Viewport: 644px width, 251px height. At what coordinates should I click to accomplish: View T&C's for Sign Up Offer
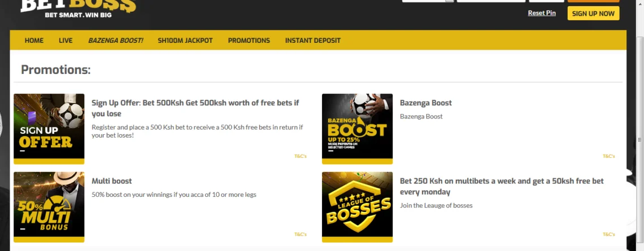point(300,156)
